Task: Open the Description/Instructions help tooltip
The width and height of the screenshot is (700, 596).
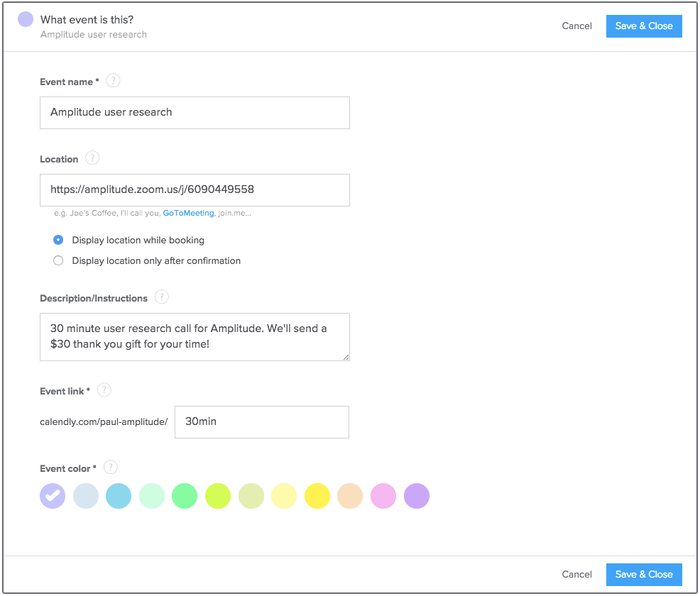Action: pyautogui.click(x=162, y=297)
